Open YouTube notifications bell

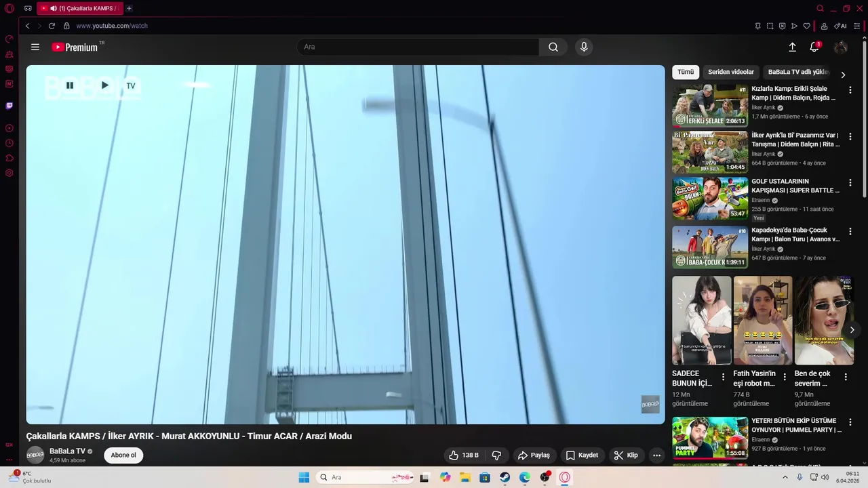[x=814, y=47]
